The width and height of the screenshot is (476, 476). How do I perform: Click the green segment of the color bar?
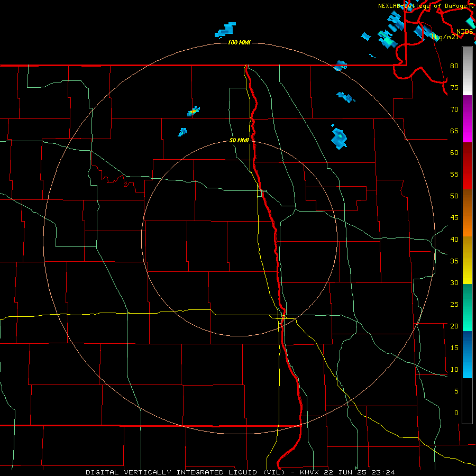click(x=467, y=307)
